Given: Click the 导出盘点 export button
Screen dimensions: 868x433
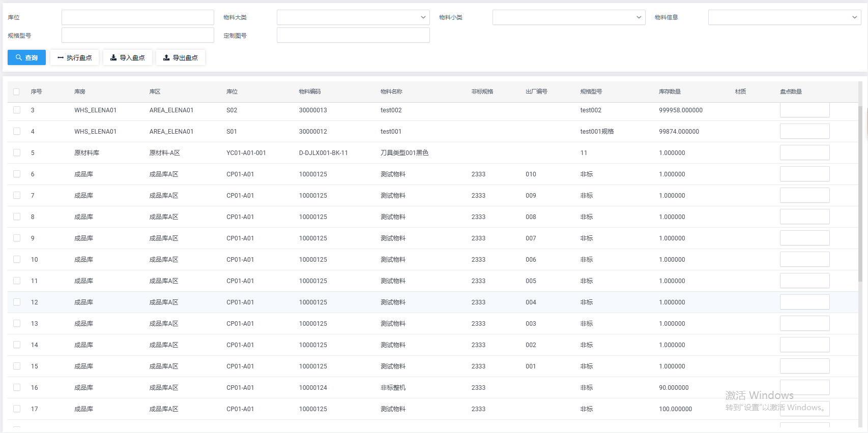Looking at the screenshot, I should [x=181, y=57].
